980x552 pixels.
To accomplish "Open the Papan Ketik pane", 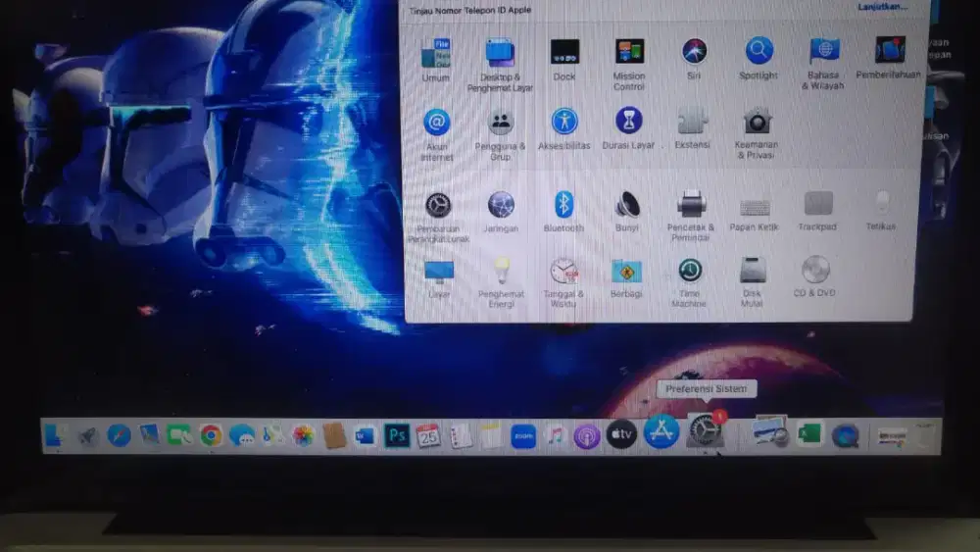I will pyautogui.click(x=755, y=206).
